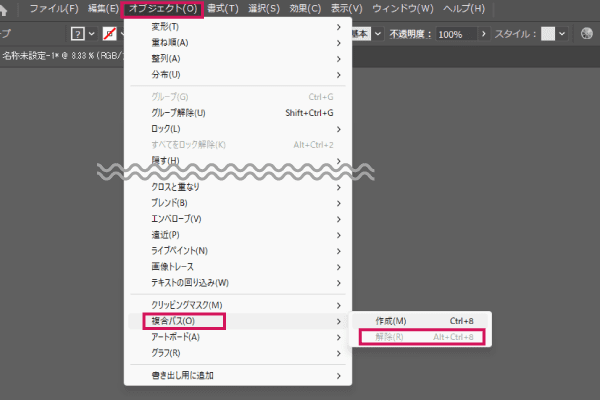Open the 隠す(H) submenu
Screen dimensions: 600x400
point(238,161)
